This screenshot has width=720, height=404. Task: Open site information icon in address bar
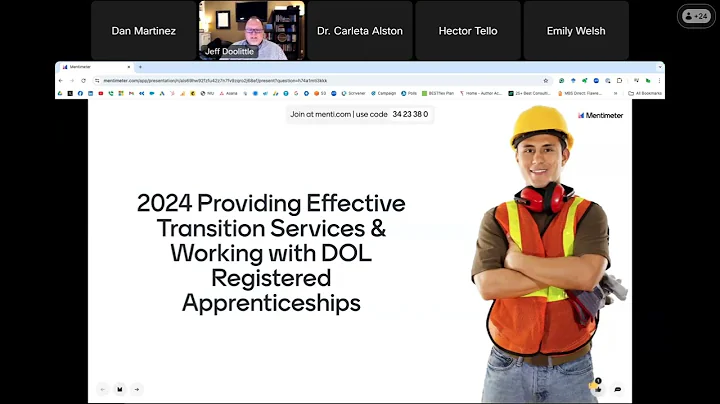pos(97,80)
